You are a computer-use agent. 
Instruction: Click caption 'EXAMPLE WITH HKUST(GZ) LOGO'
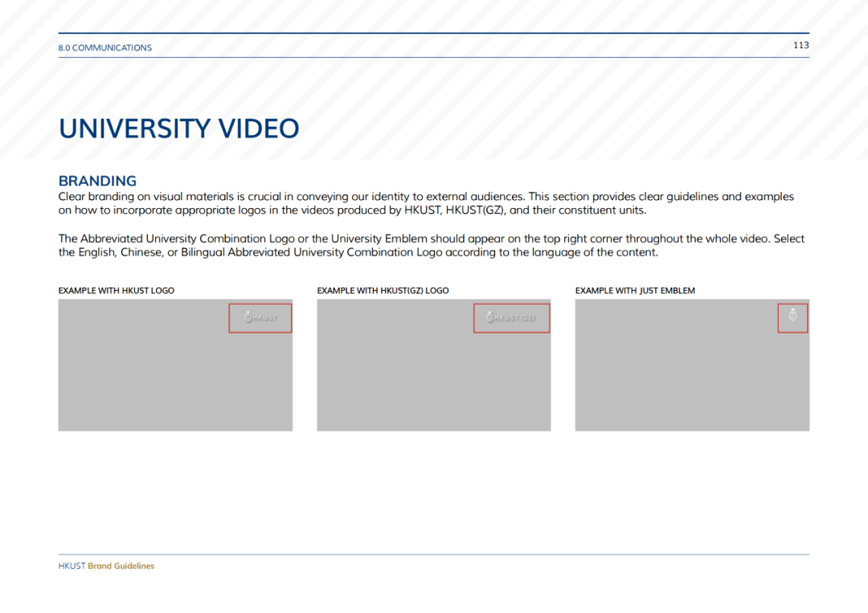point(383,291)
